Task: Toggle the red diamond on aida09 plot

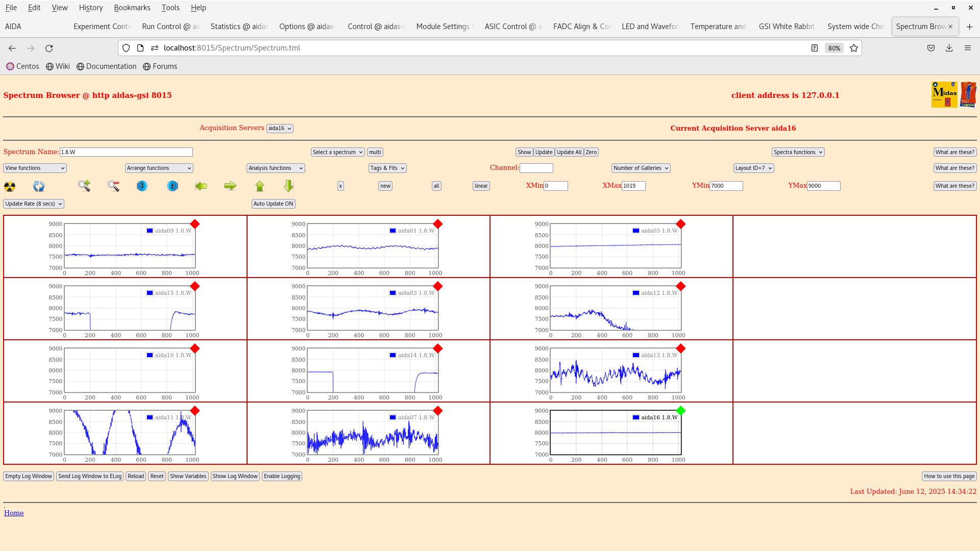Action: 195,224
